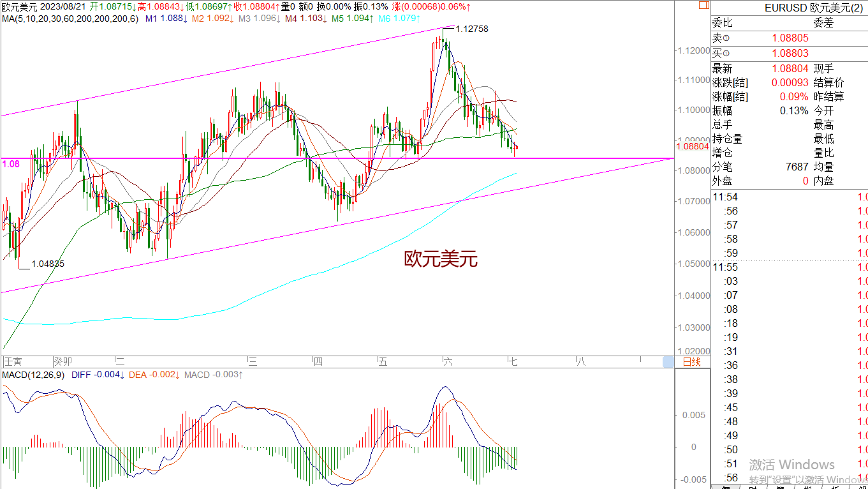Viewport: 868px width, 489px height.
Task: Click the 1.04835 low price label
Action: [48, 263]
